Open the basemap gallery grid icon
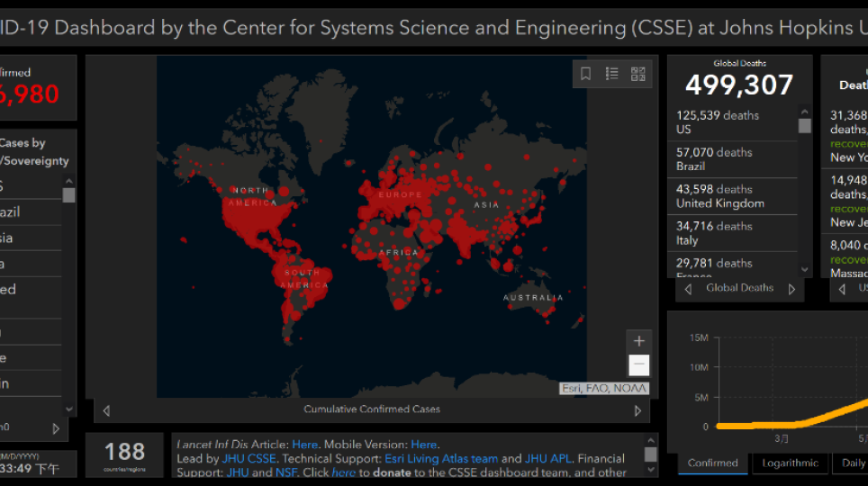The image size is (868, 486). pyautogui.click(x=637, y=74)
